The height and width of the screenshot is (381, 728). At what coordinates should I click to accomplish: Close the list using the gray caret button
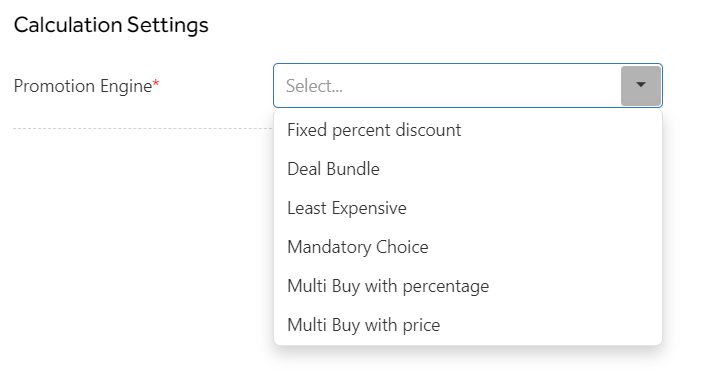coord(641,85)
